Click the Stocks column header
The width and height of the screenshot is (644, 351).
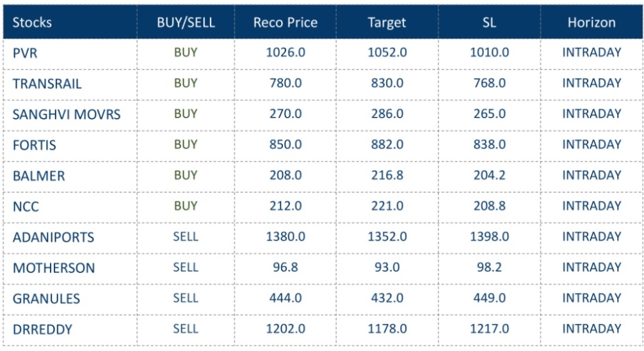pyautogui.click(x=32, y=22)
